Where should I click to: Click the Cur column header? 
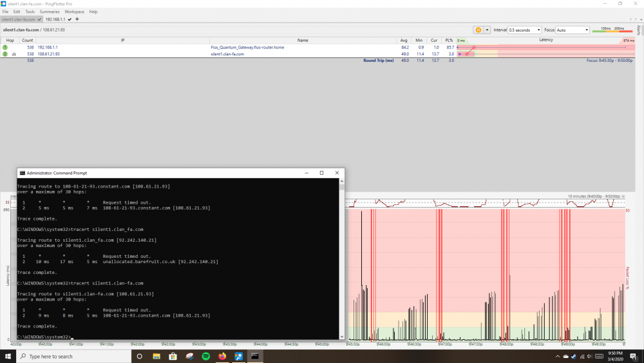click(x=434, y=40)
